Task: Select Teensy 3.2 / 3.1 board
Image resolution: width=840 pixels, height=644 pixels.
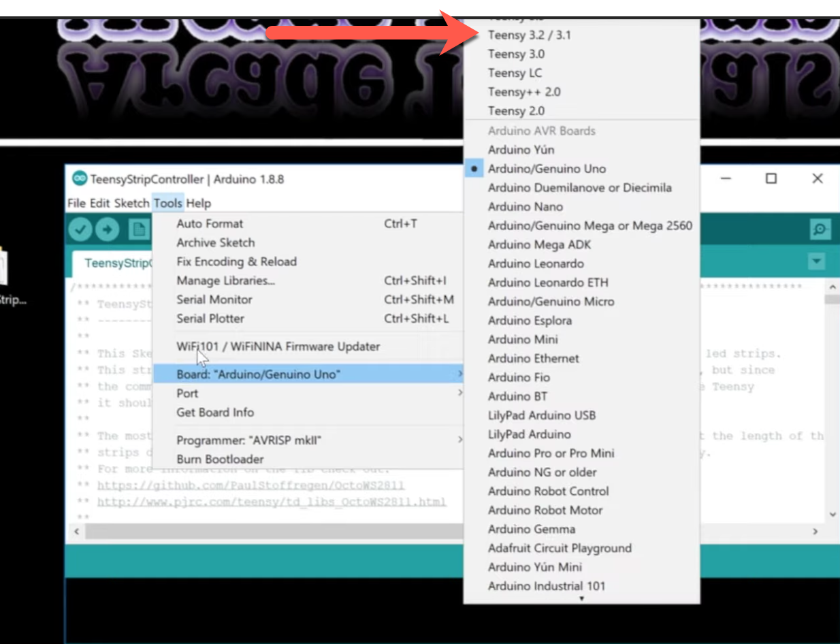Action: 582,35
